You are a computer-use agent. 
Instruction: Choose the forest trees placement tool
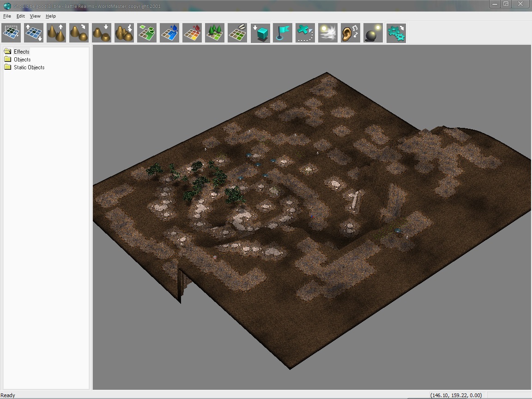[x=215, y=33]
